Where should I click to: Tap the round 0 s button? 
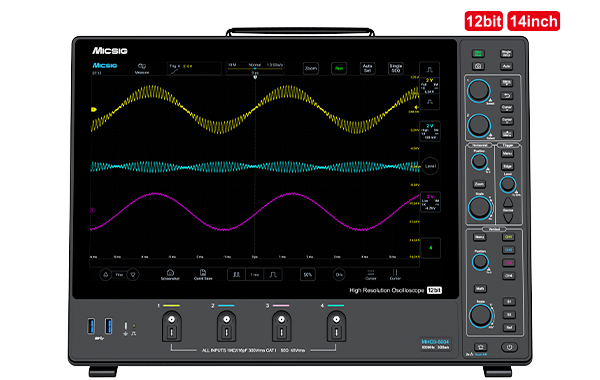click(x=339, y=274)
